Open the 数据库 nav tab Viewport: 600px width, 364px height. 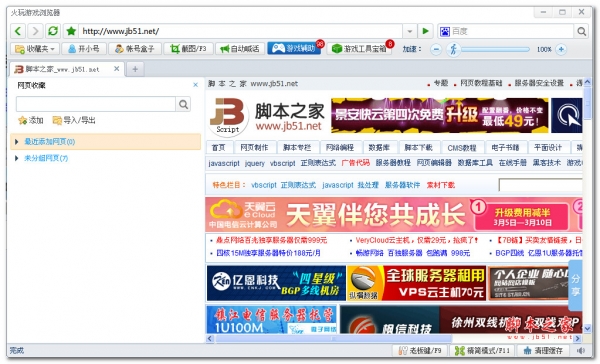point(379,147)
